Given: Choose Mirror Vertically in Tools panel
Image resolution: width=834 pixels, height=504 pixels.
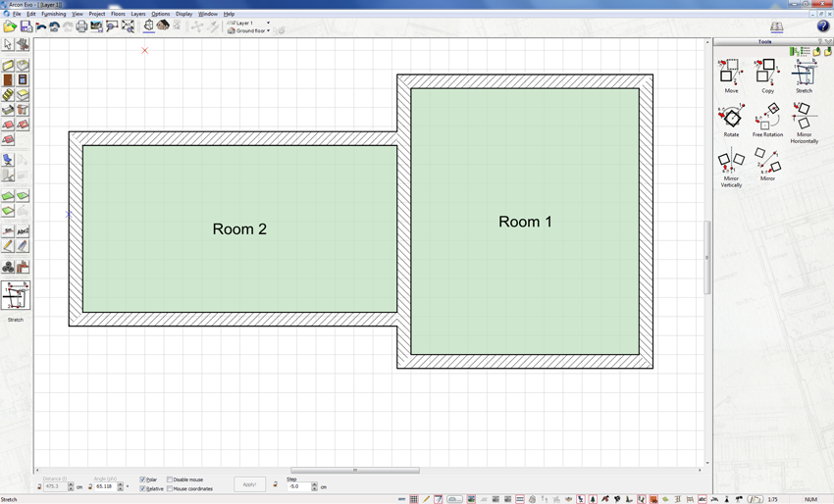Looking at the screenshot, I should pos(731,168).
